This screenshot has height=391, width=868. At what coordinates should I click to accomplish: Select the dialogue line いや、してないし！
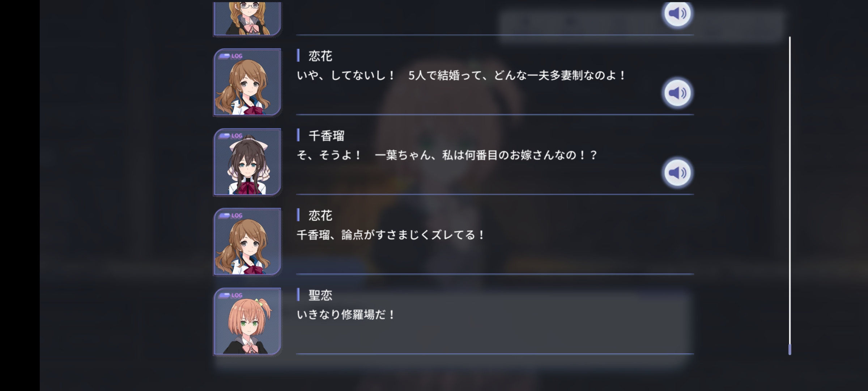click(x=461, y=76)
